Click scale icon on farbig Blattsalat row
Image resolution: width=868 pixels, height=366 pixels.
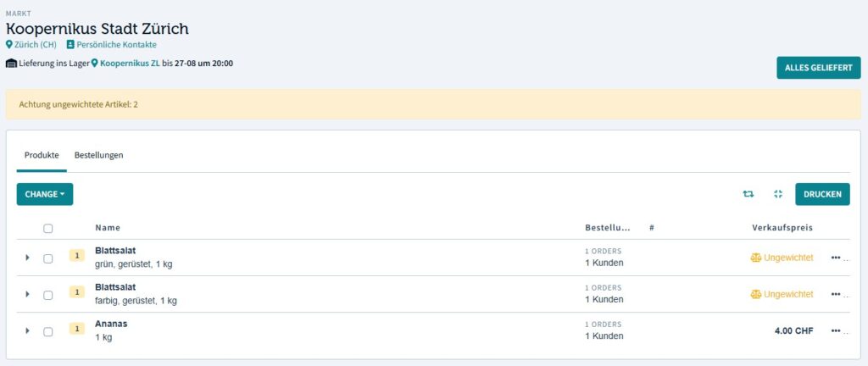tap(756, 294)
